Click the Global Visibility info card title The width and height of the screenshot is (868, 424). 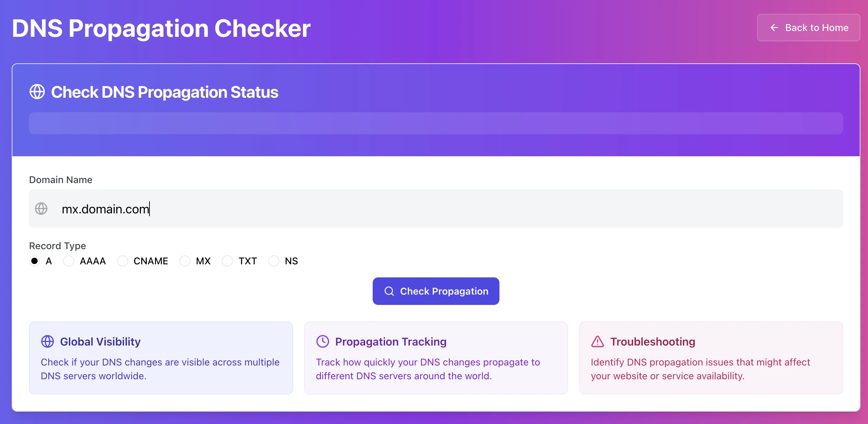[100, 341]
